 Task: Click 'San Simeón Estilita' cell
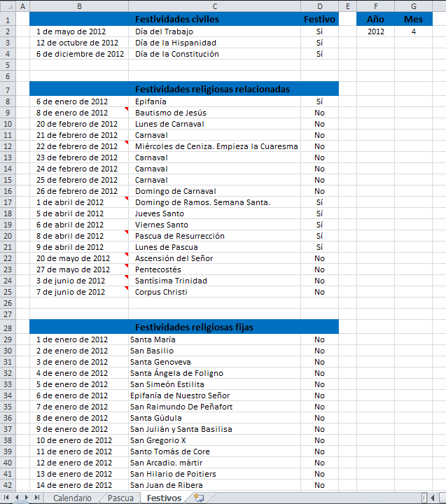pos(215,384)
